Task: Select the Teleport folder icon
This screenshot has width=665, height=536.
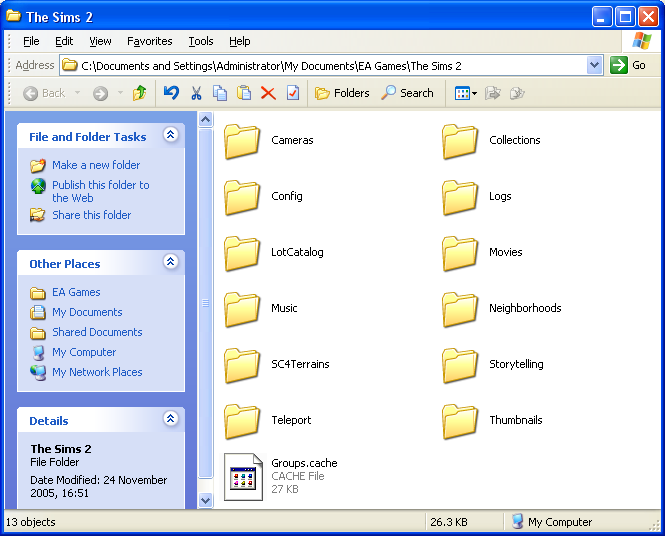Action: click(x=242, y=421)
